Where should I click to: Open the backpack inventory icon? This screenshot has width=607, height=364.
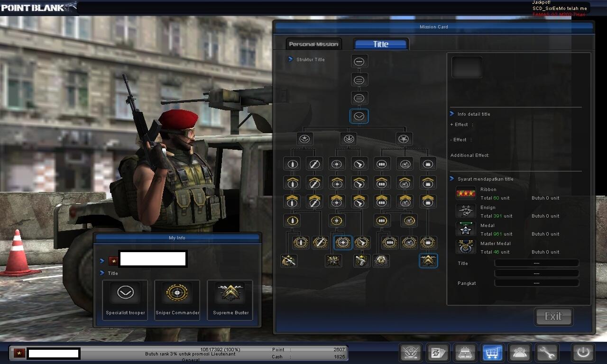465,353
